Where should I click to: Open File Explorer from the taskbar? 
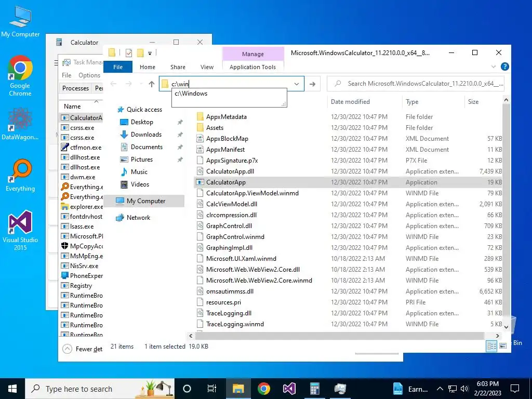(x=238, y=389)
